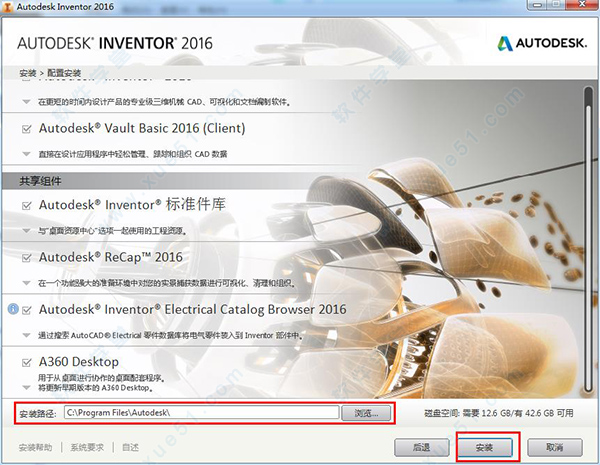Toggle the Autodesk Inventor 标准件库 checkbox
Viewport: 600px width, 465px height.
[26, 205]
